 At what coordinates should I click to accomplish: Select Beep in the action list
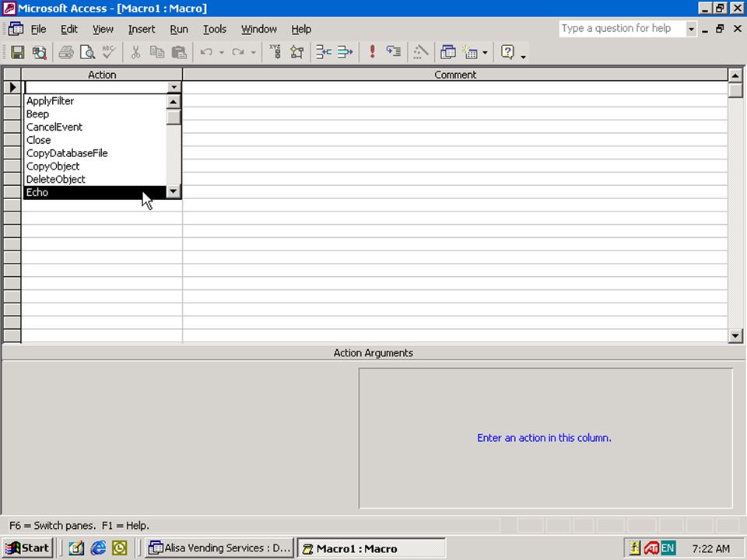pyautogui.click(x=95, y=114)
